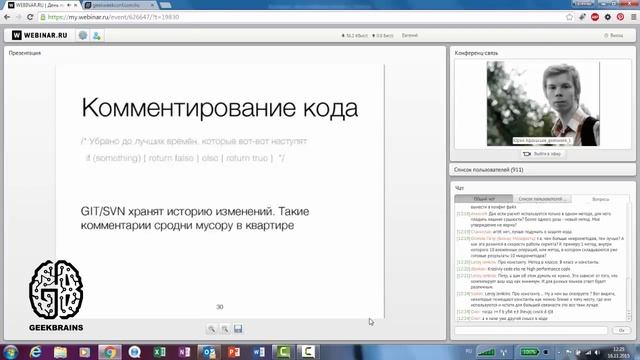Zoom in on the presentation slide
This screenshot has width=640, height=360.
[x=211, y=329]
